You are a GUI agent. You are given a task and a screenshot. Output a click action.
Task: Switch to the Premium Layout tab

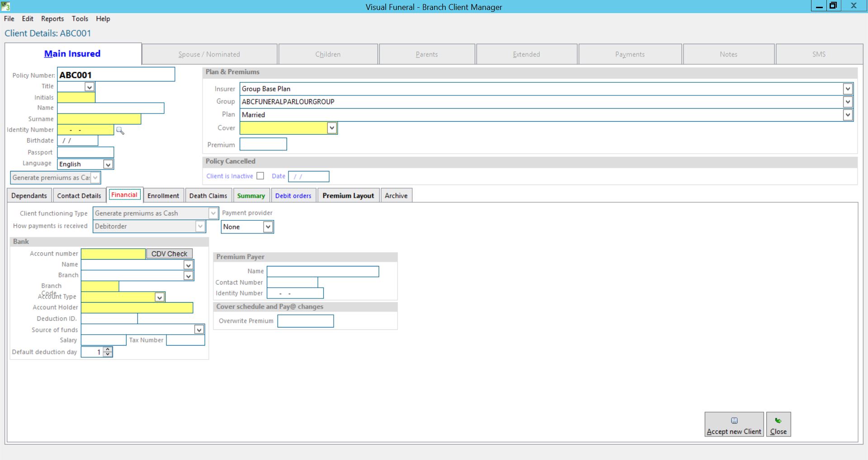click(x=348, y=196)
